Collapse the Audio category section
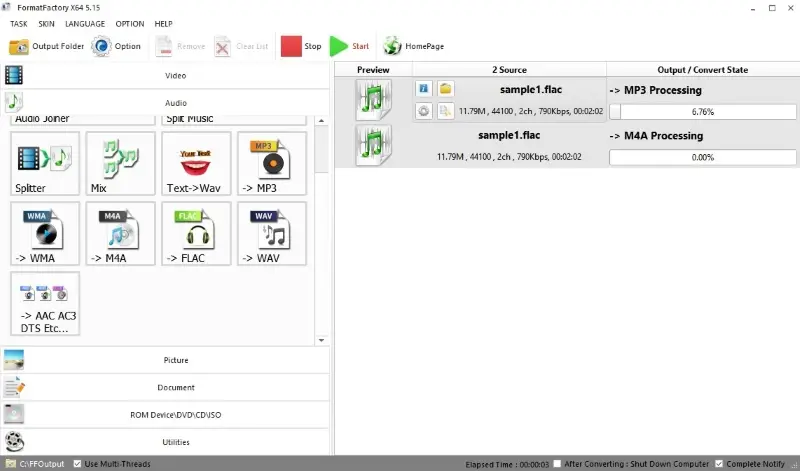This screenshot has width=800, height=471. click(x=165, y=103)
